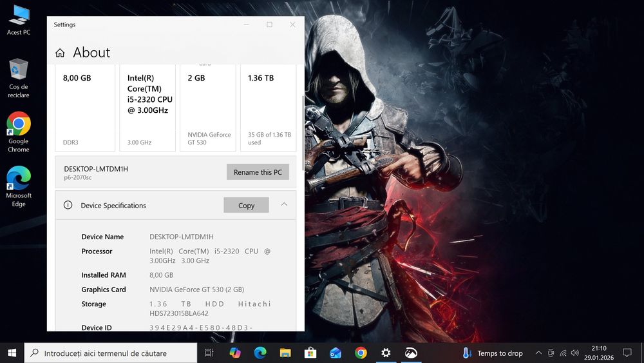Open Chrome from taskbar

(361, 353)
